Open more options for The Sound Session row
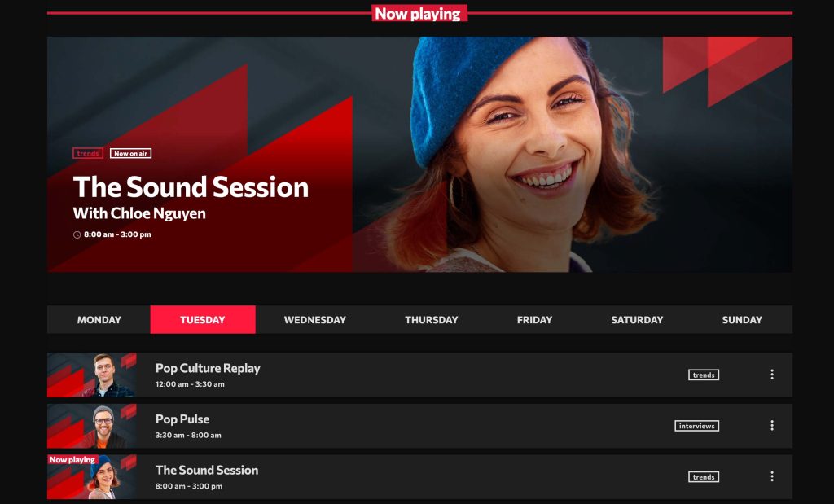834x504 pixels. point(772,477)
